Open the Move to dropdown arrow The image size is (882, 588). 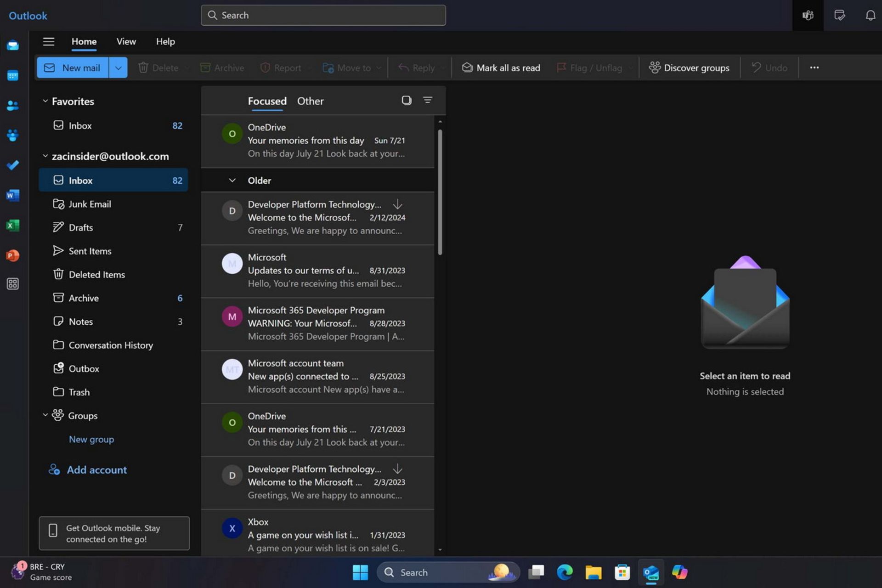coord(379,68)
